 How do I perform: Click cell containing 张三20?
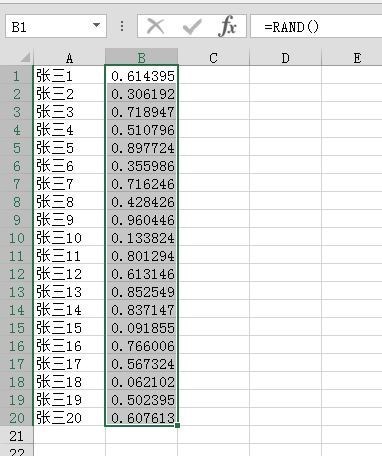(x=69, y=418)
